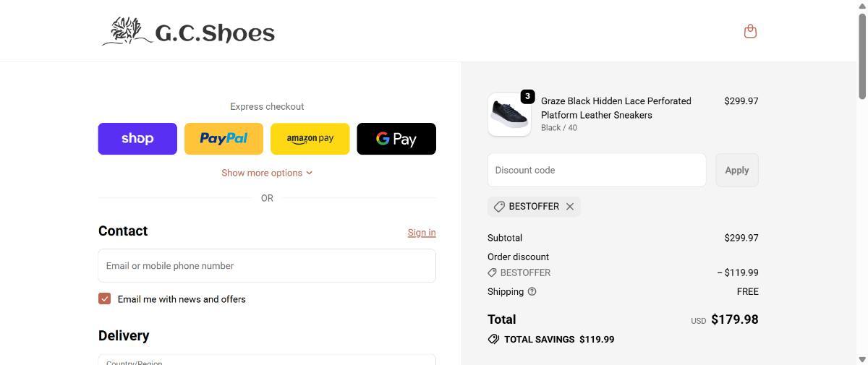This screenshot has height=365, width=868.
Task: Pay with Shop Pay button
Action: (137, 139)
